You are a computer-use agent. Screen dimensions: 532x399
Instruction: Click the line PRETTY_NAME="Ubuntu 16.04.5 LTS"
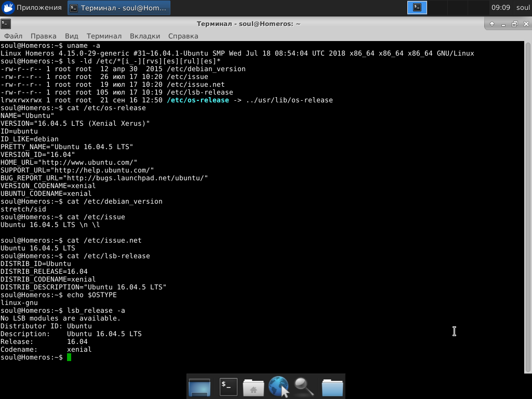coord(67,147)
